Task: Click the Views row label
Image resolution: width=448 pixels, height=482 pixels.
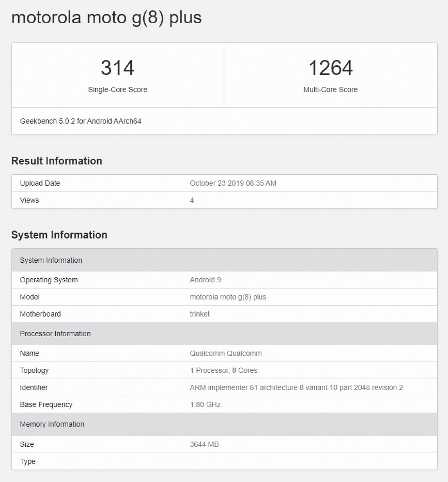Action: point(29,200)
